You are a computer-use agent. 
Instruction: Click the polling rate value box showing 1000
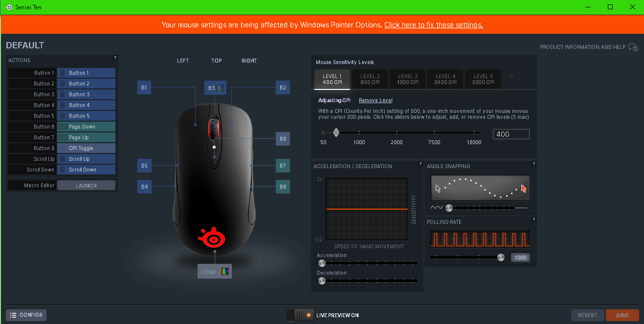point(520,258)
